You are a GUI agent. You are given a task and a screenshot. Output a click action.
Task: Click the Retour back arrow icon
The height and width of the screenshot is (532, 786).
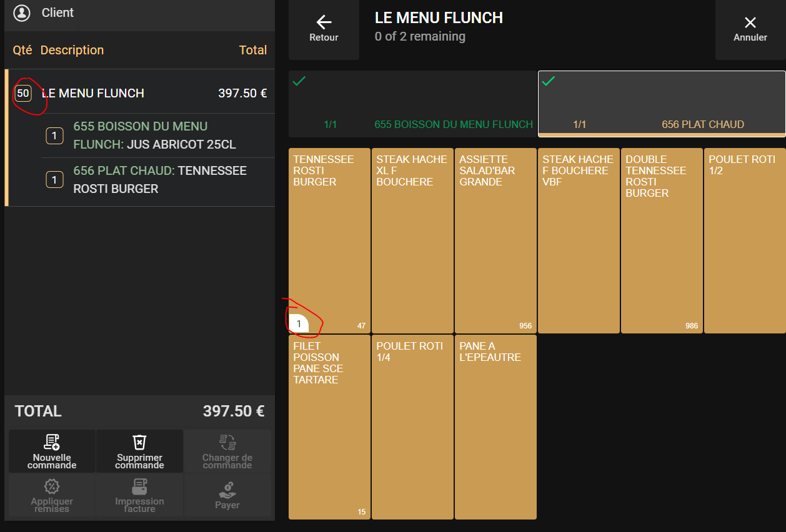[324, 22]
